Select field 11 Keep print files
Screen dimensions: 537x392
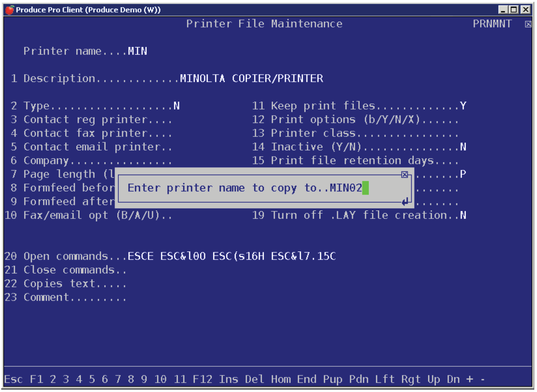tap(359, 106)
